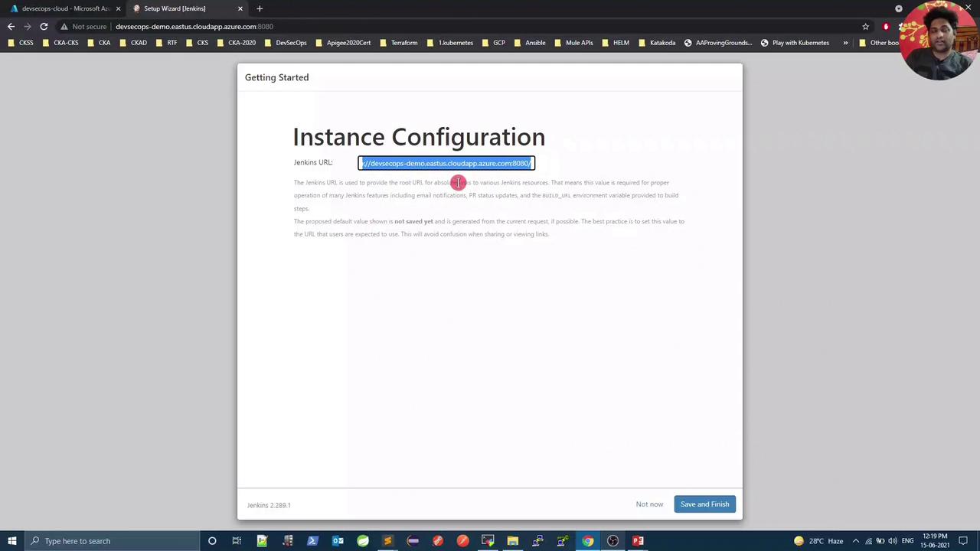Open the Windows notification center

(x=963, y=541)
